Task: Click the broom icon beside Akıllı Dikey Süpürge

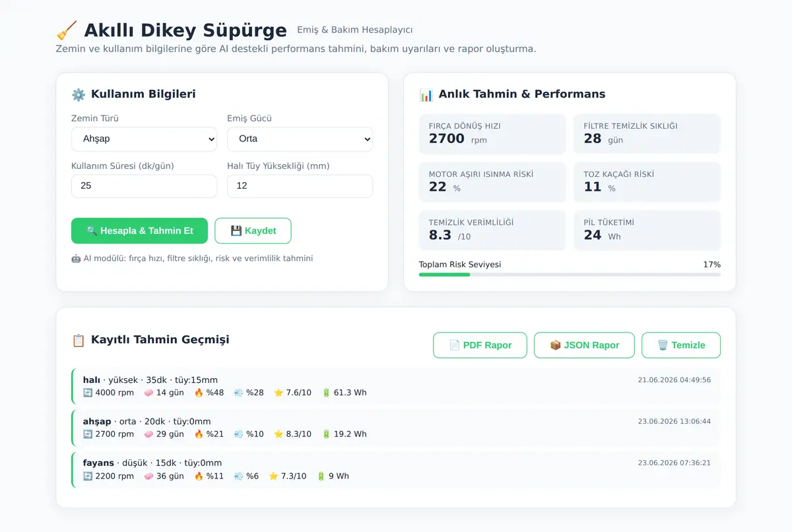Action: 67,30
